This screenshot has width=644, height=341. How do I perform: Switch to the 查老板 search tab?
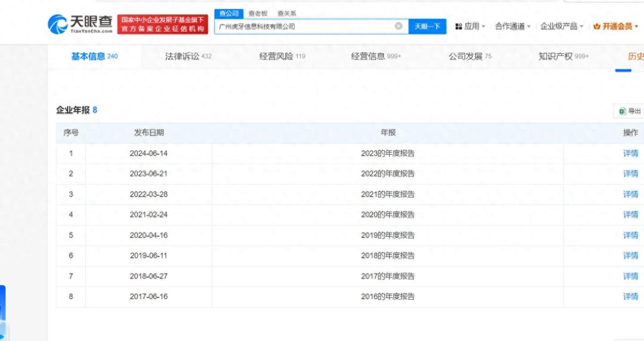click(x=258, y=14)
